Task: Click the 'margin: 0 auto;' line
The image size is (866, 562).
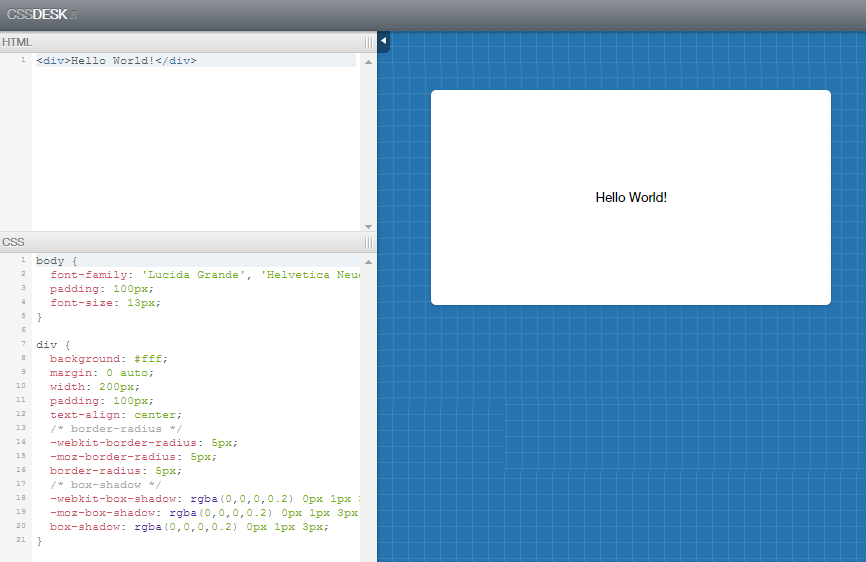Action: (102, 373)
